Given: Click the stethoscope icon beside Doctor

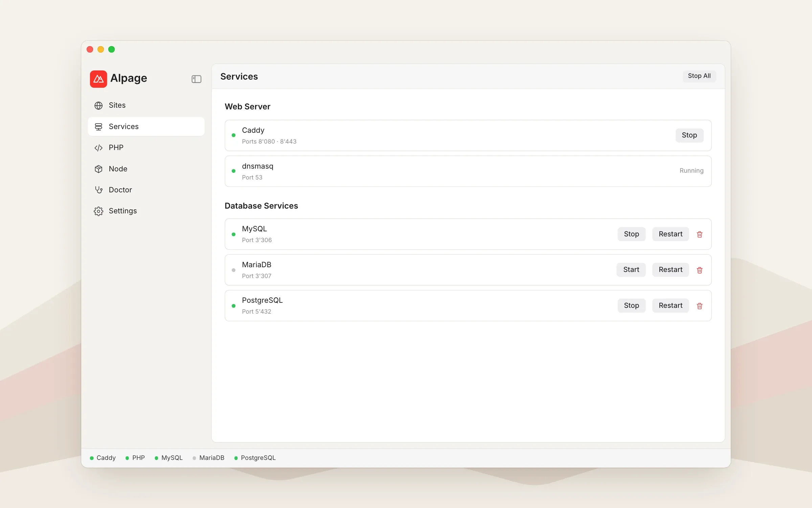Looking at the screenshot, I should coord(98,190).
